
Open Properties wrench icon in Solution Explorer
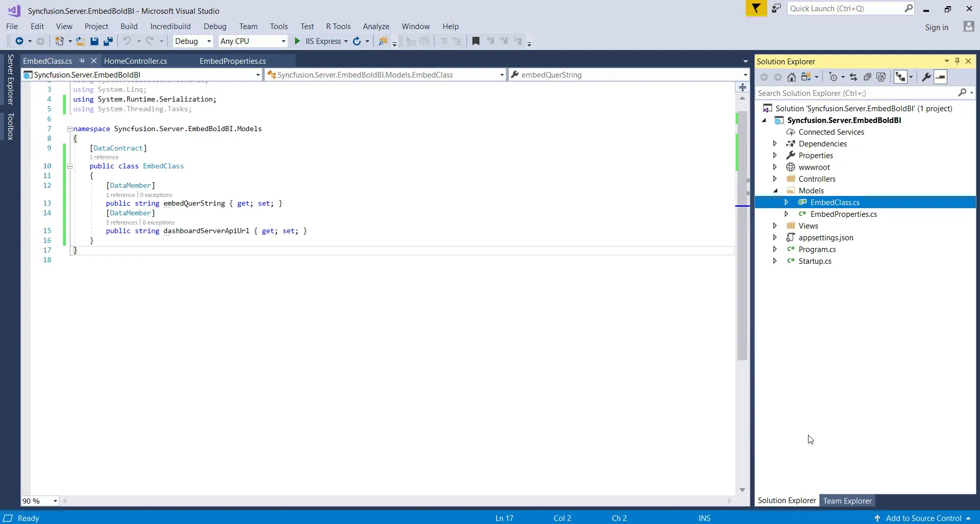click(x=926, y=77)
